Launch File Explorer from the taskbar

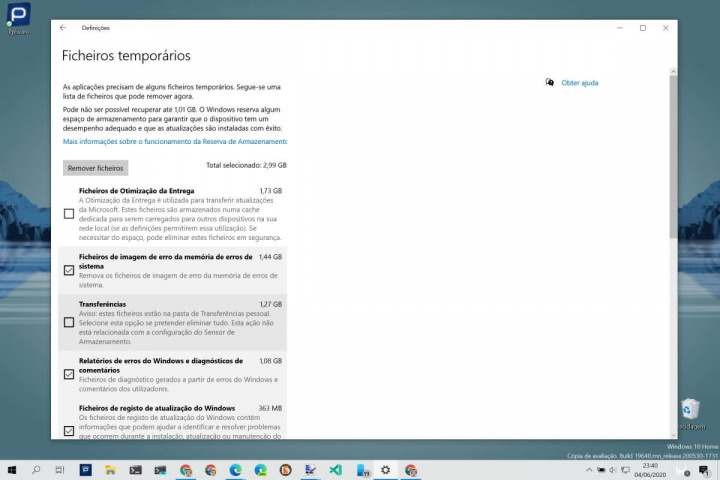coord(111,469)
